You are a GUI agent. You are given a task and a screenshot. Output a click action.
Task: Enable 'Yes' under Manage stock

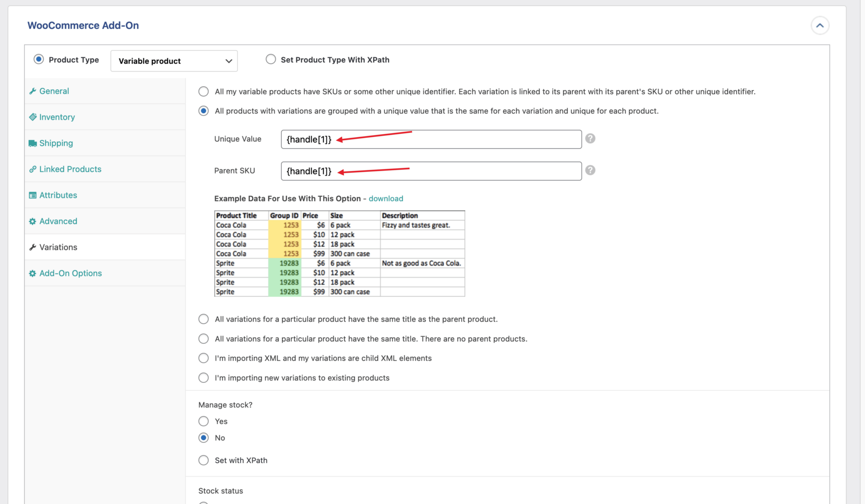(x=203, y=421)
